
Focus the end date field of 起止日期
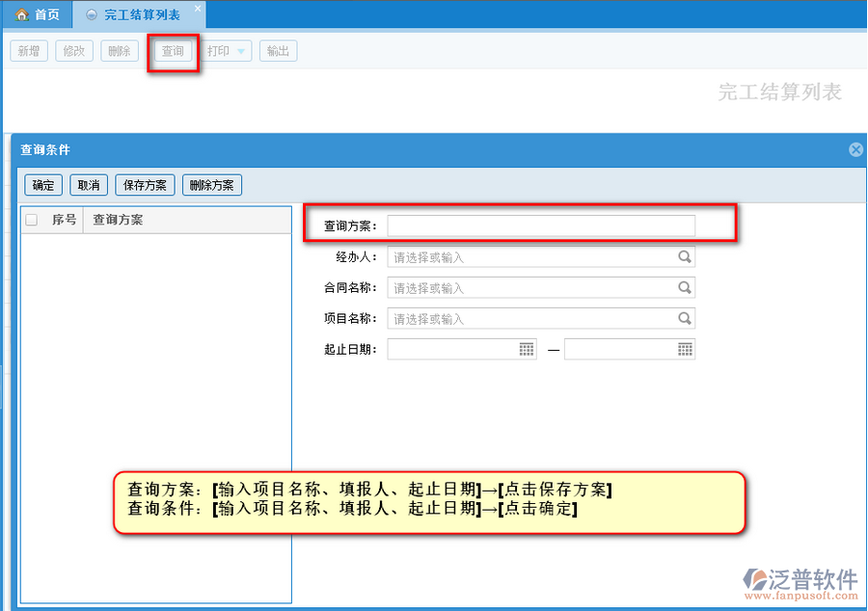pos(630,350)
